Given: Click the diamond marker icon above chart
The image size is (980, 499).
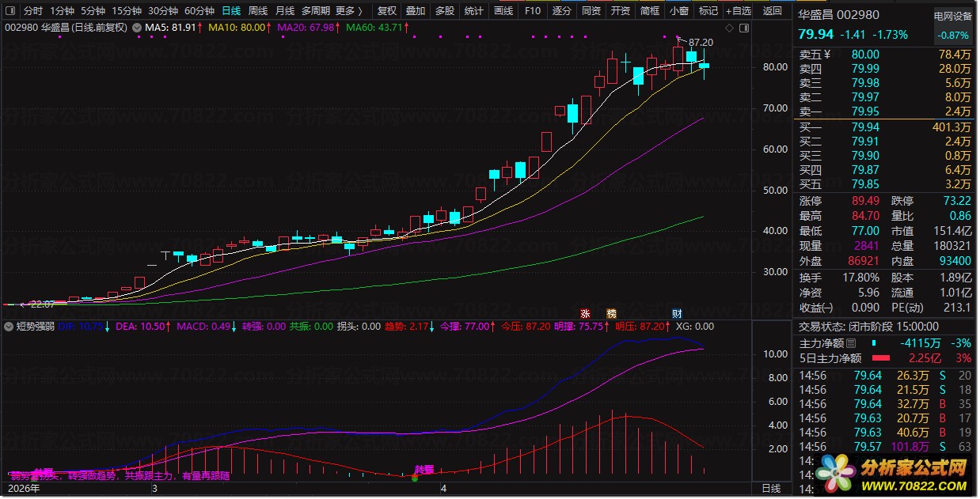Looking at the screenshot, I should click(x=729, y=28).
